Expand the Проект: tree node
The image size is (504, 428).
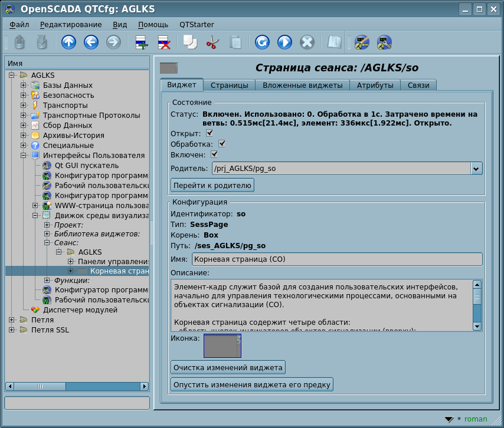click(x=47, y=225)
